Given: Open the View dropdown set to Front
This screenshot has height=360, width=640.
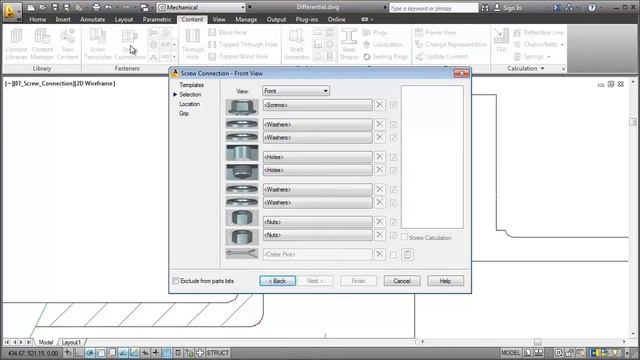Looking at the screenshot, I should [296, 91].
